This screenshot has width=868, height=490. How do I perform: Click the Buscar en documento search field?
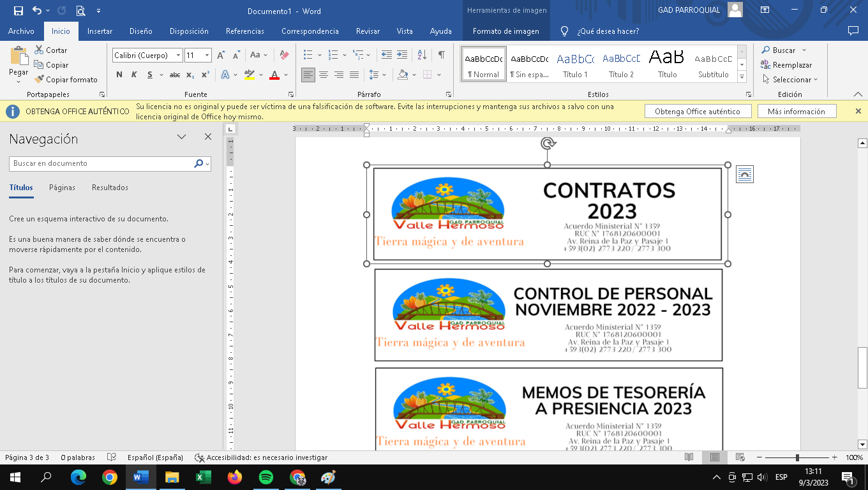click(102, 163)
